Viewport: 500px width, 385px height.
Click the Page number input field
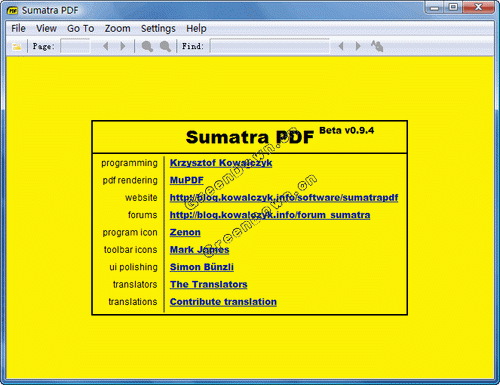click(x=75, y=46)
